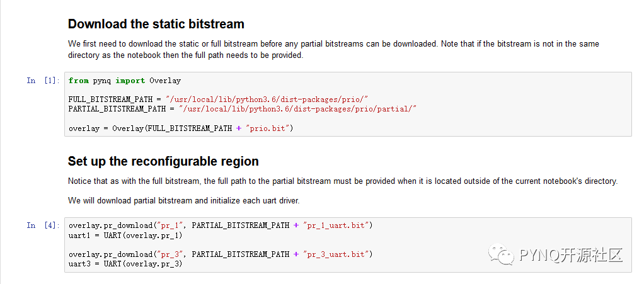Click the FULL_BITSTREAM_PATH assignment line
This screenshot has width=644, height=284.
218,99
